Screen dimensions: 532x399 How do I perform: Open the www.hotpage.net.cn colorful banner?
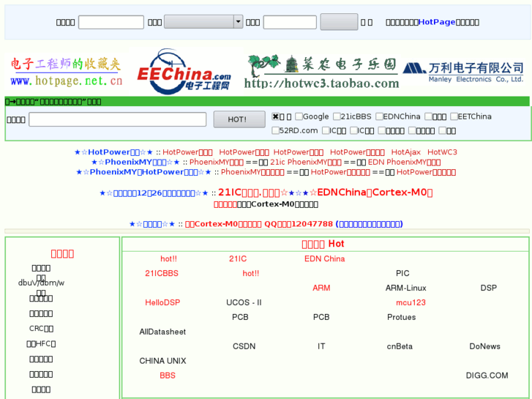click(66, 72)
